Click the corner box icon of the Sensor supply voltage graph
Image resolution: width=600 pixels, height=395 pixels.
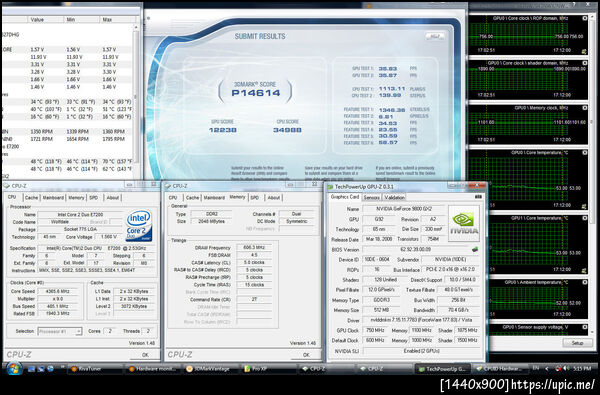tap(585, 327)
